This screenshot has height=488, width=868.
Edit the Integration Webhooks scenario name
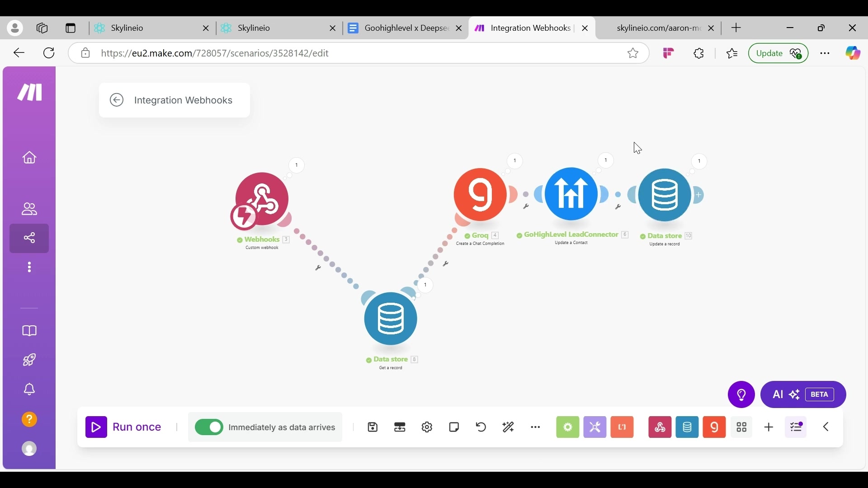point(184,100)
